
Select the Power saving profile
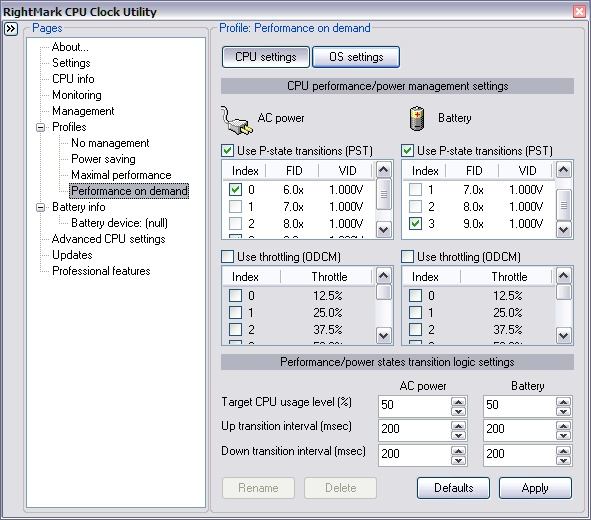coord(103,159)
